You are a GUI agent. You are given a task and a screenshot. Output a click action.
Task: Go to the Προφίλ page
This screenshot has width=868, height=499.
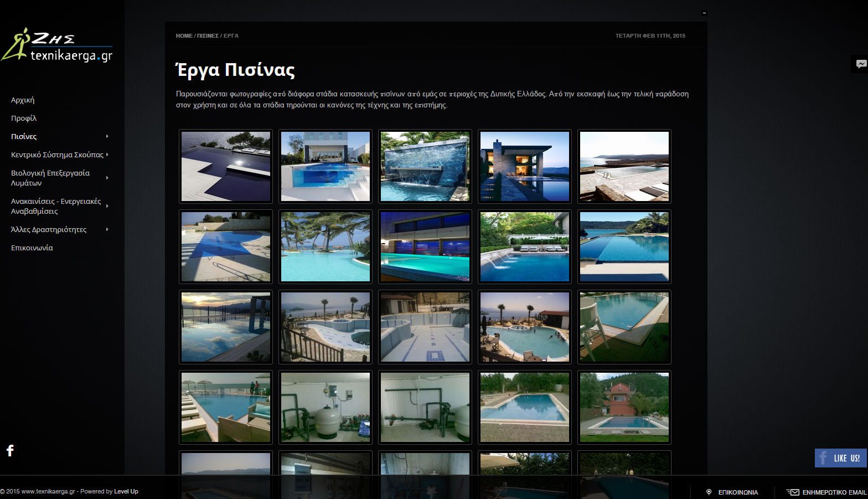(24, 119)
